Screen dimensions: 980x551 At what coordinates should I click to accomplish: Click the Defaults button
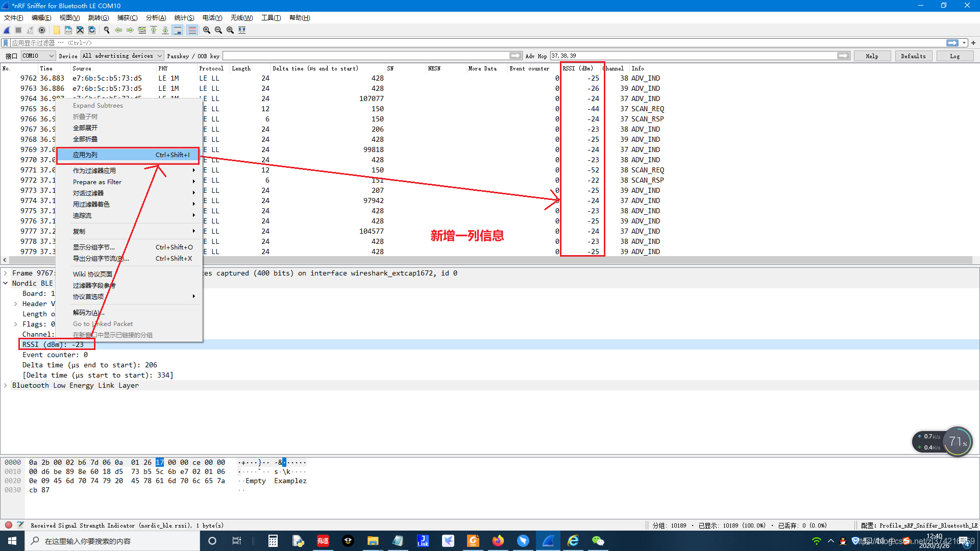[x=913, y=56]
